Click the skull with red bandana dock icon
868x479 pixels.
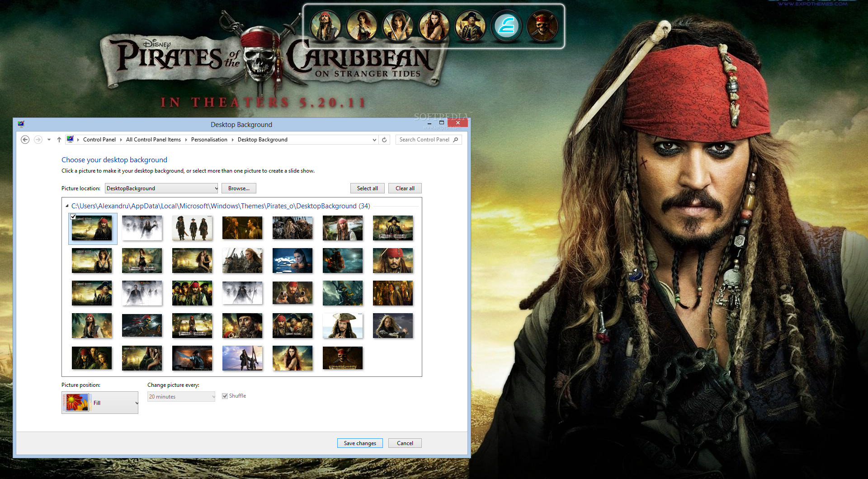click(542, 26)
